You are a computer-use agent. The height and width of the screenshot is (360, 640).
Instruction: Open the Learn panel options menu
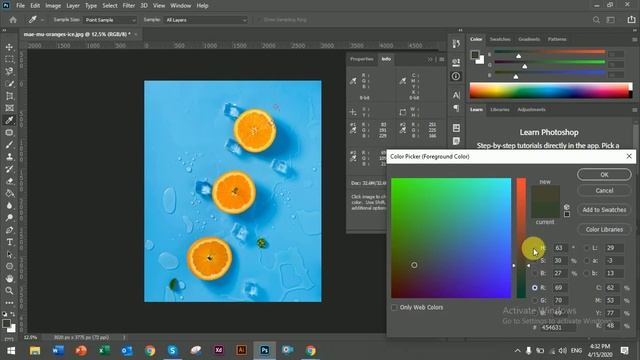coord(635,110)
